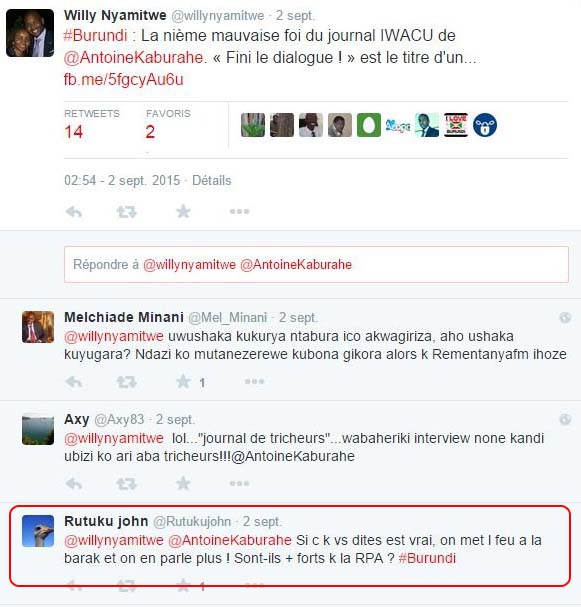Reply to Melchiade Minani's tweet
Viewport: 581px width, 607px height.
click(x=74, y=382)
